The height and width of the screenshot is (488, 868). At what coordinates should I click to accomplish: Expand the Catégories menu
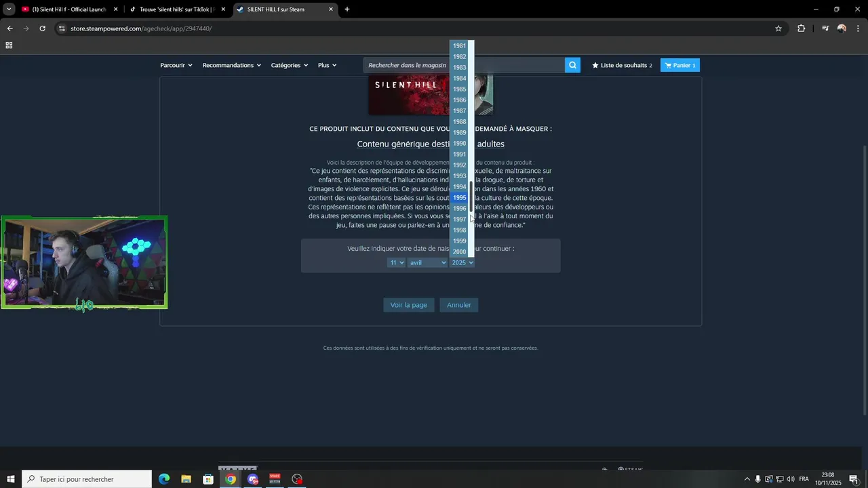point(290,65)
